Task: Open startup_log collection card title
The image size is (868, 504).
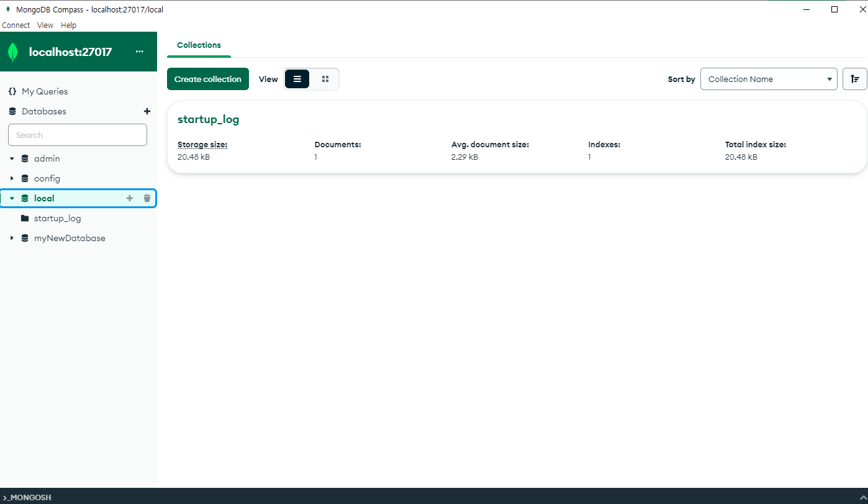Action: pos(208,119)
